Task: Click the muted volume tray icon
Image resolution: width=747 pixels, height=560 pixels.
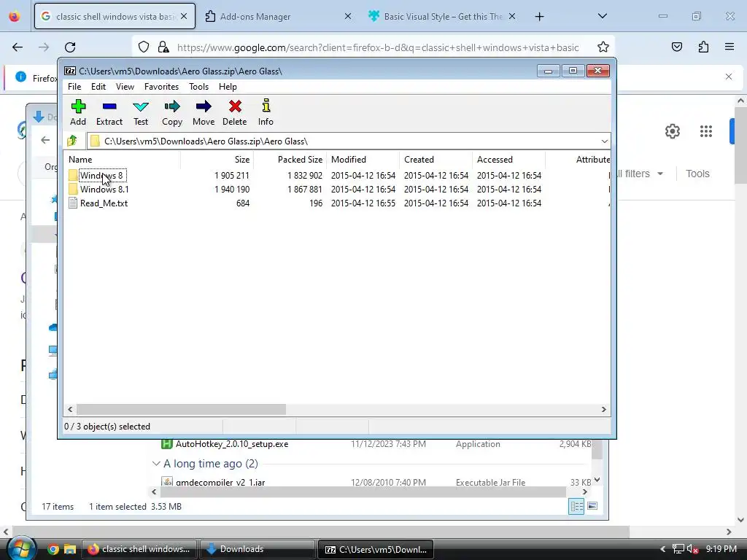Action: pos(692,549)
